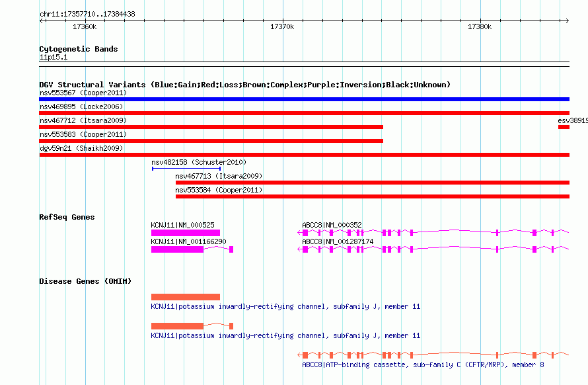588x385 pixels.
Task: Click the orange OMIM ABCC8 transcript glyph
Action: point(433,355)
